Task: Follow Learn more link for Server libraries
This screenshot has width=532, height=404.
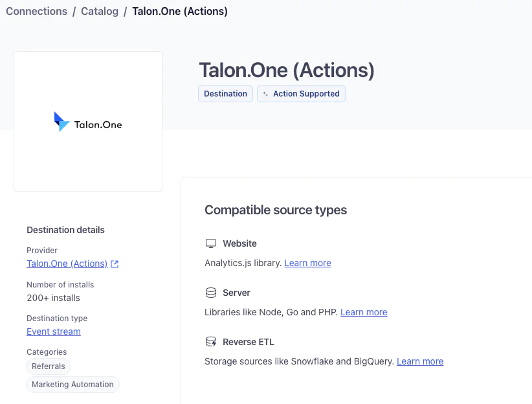Action: tap(364, 312)
